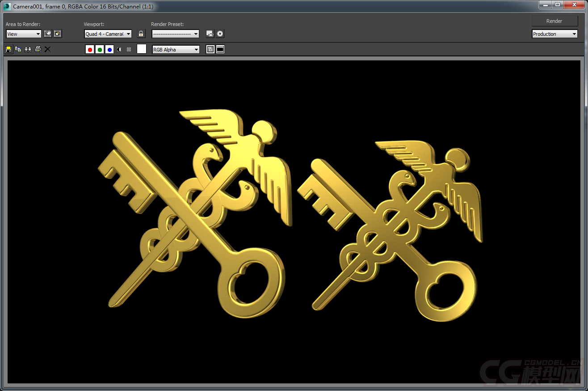Copy the rendered image to clipboard
Screen dimensions: 588x391
point(18,49)
